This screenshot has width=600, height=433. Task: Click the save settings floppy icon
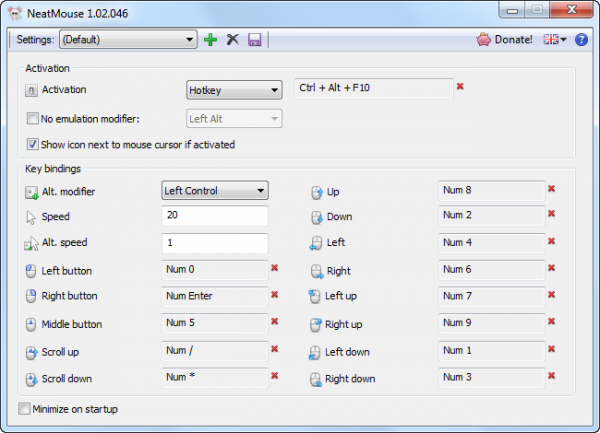(254, 40)
